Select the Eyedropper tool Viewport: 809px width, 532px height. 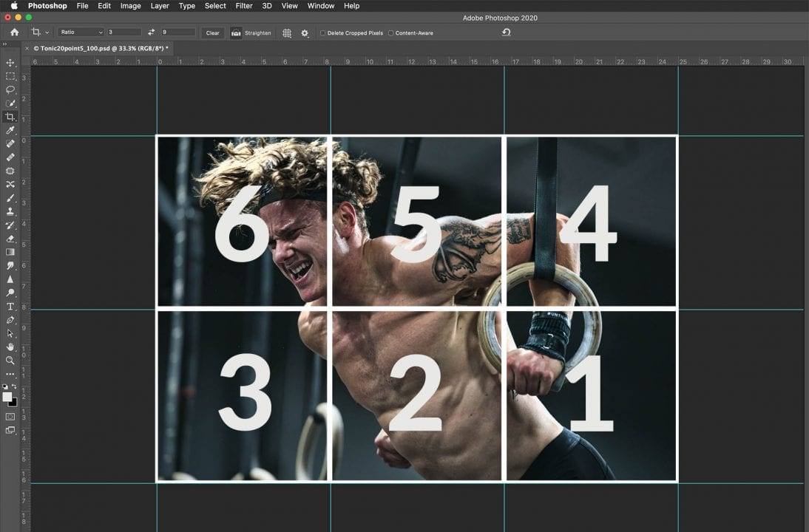coord(10,130)
